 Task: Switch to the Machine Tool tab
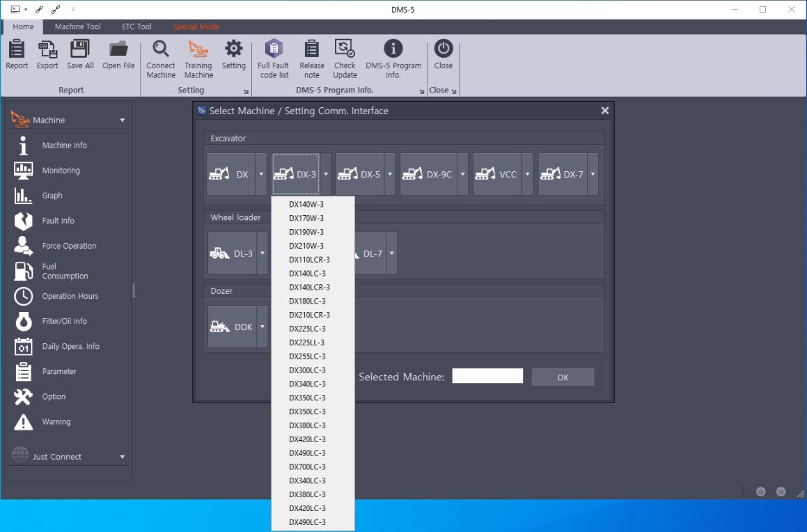coord(77,26)
